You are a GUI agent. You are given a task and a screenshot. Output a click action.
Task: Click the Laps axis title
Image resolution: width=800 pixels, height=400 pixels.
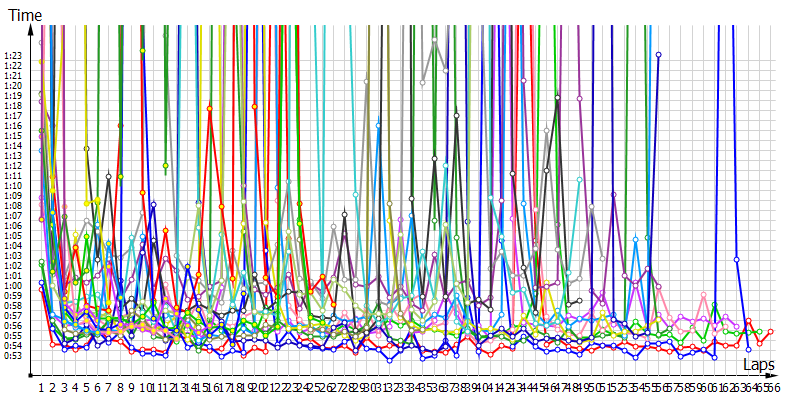758,367
